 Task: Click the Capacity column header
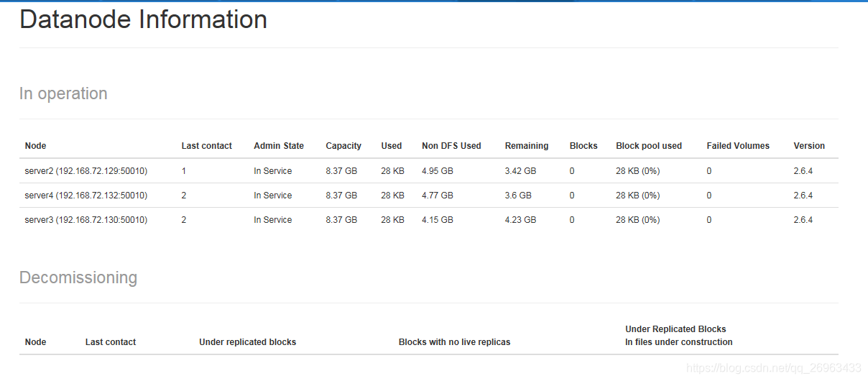[x=343, y=146]
